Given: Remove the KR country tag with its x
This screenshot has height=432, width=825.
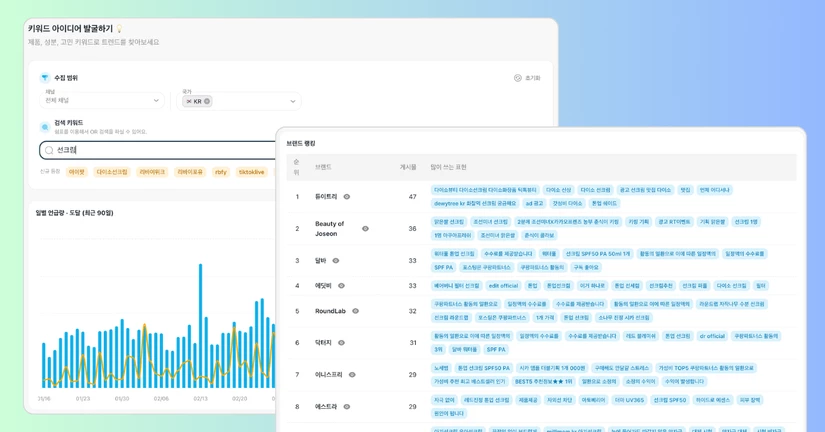Looking at the screenshot, I should tap(207, 101).
